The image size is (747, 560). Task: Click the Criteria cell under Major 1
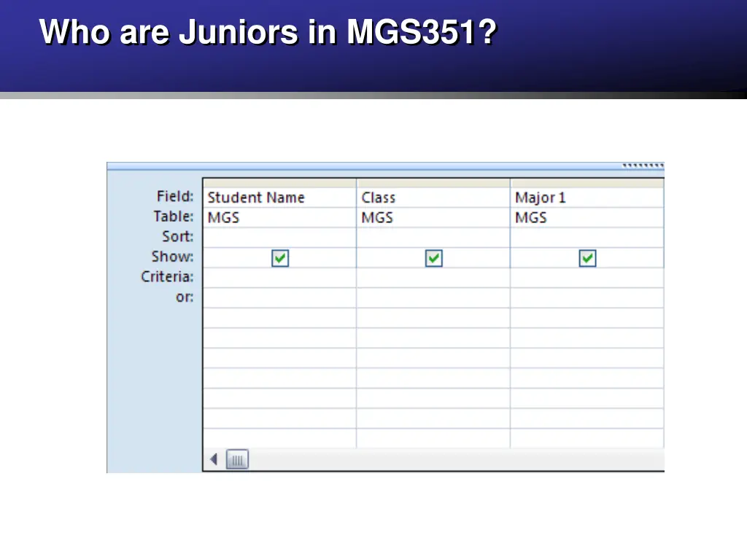point(587,278)
